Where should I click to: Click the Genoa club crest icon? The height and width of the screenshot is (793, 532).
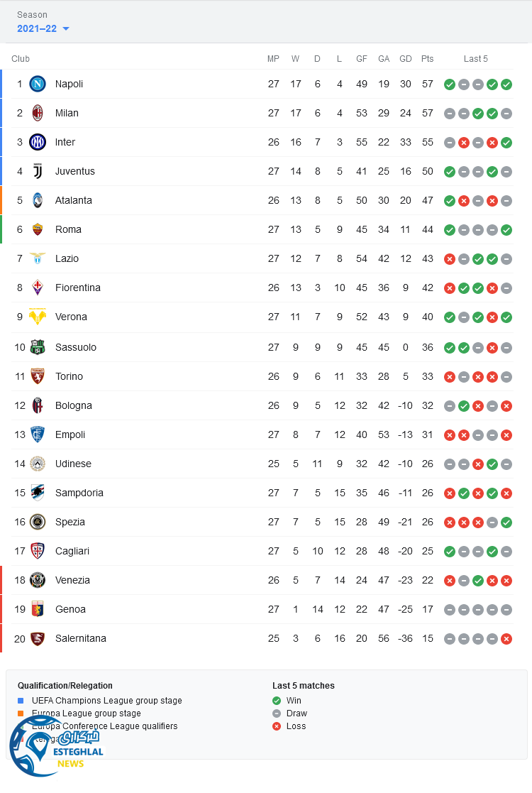click(38, 609)
